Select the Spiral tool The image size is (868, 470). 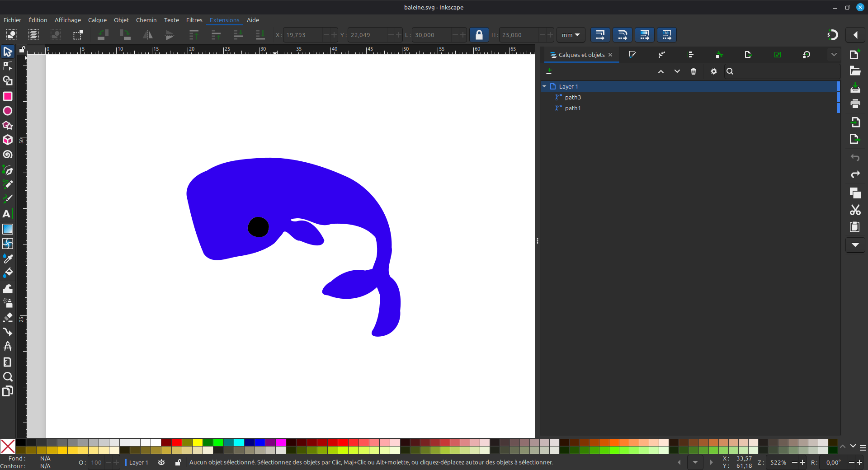(7, 155)
